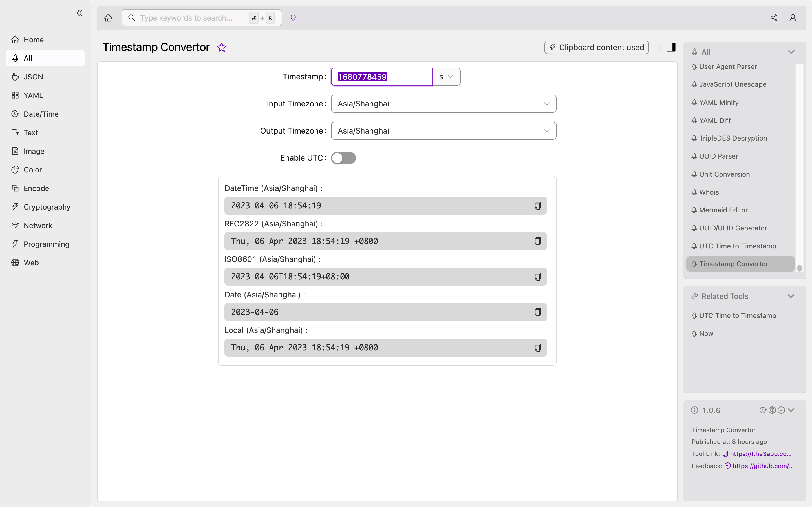The height and width of the screenshot is (507, 812).
Task: Click the seconds unit dropdown selector
Action: (446, 77)
